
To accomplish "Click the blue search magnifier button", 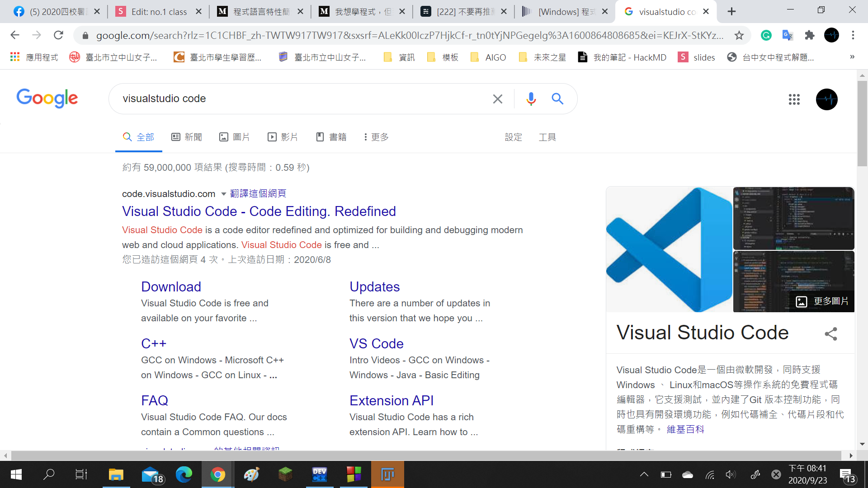I will coord(557,99).
